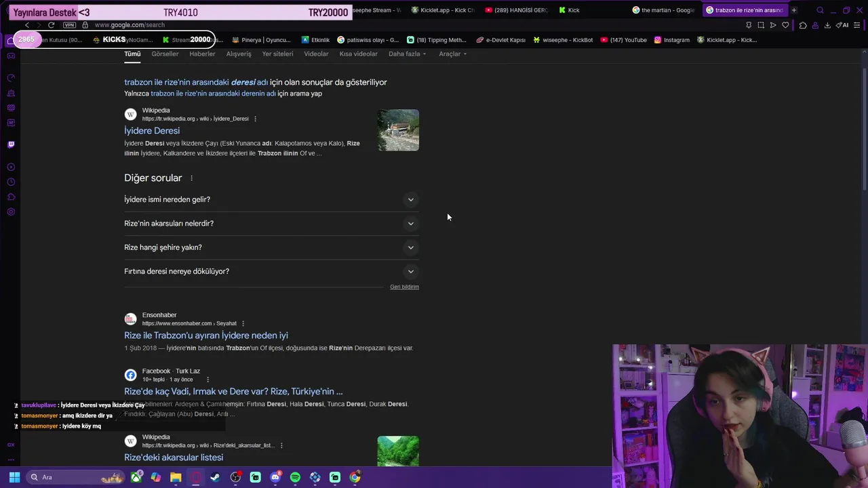The height and width of the screenshot is (488, 868).
Task: Open "wiseephe - KickBot" bookmark
Action: tap(563, 40)
